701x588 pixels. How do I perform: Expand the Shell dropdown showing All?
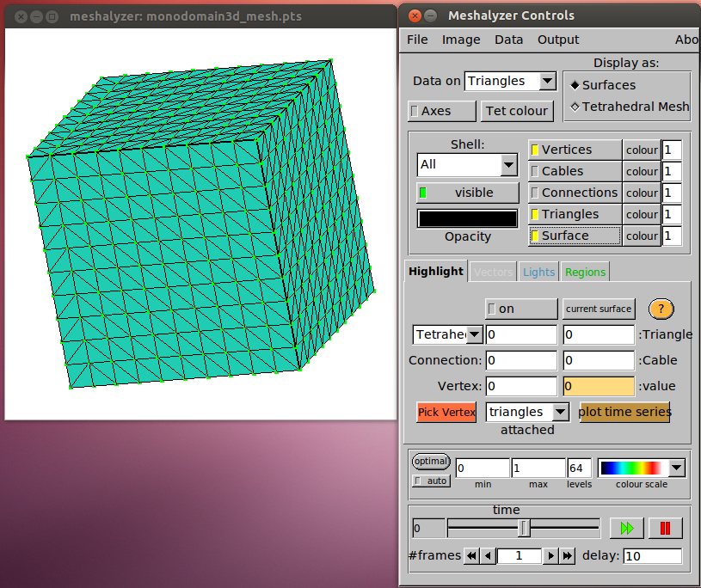508,164
